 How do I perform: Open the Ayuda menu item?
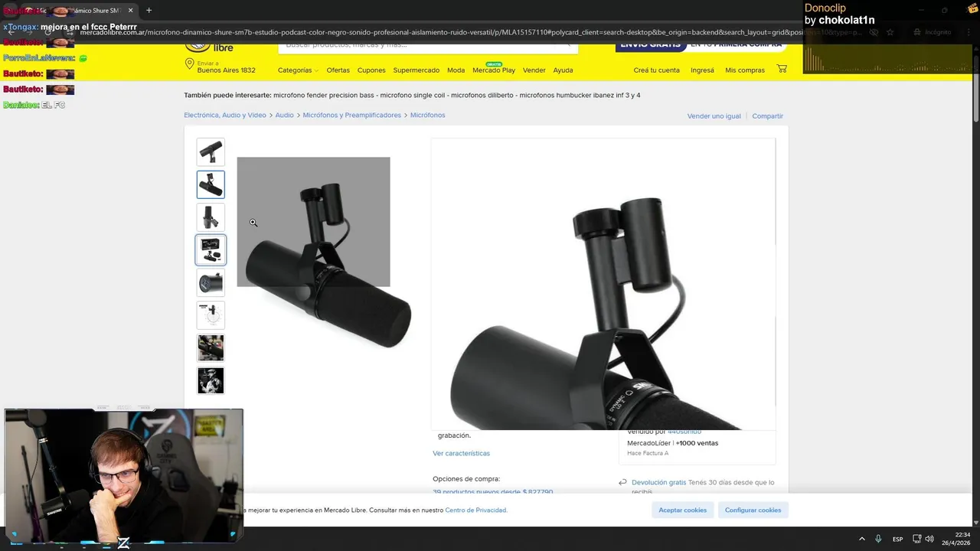point(563,70)
